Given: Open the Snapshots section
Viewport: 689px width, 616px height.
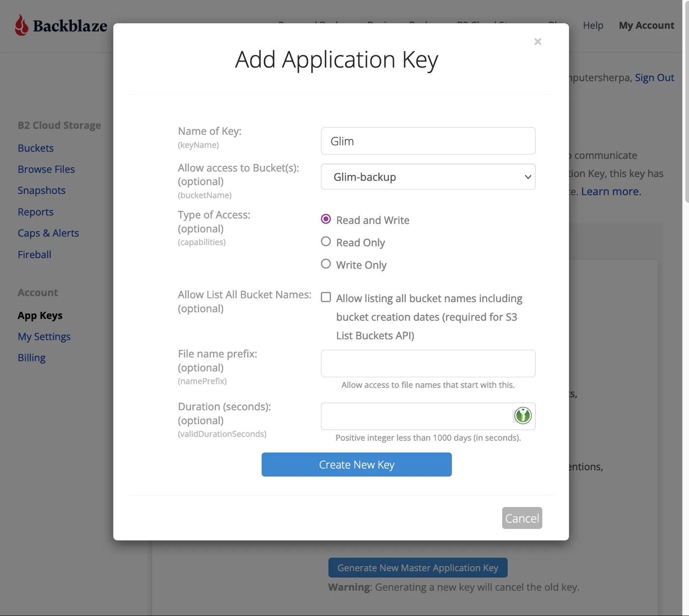Looking at the screenshot, I should tap(41, 190).
